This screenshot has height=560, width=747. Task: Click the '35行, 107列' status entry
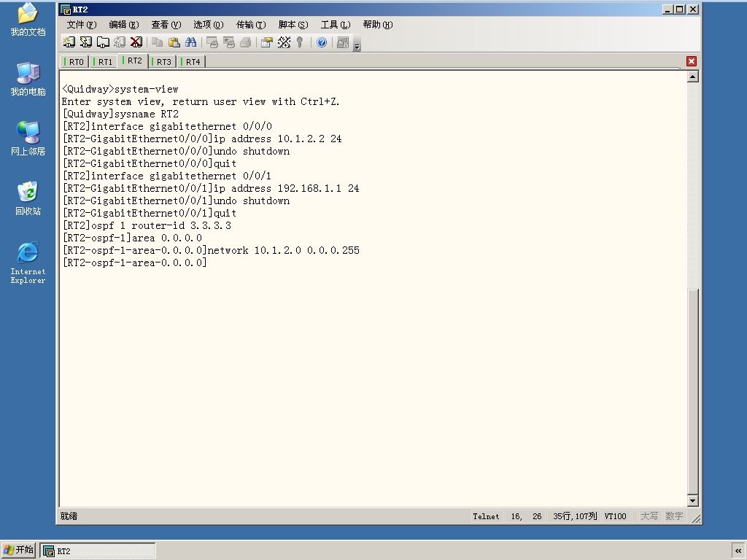(575, 516)
